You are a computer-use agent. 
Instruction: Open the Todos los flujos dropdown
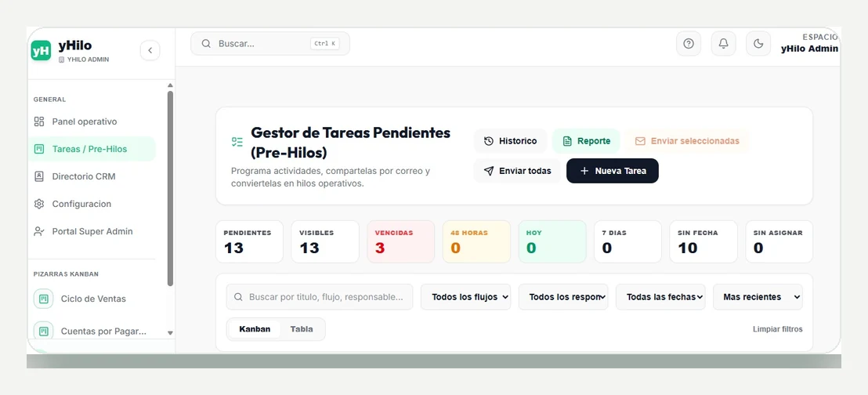(x=465, y=297)
